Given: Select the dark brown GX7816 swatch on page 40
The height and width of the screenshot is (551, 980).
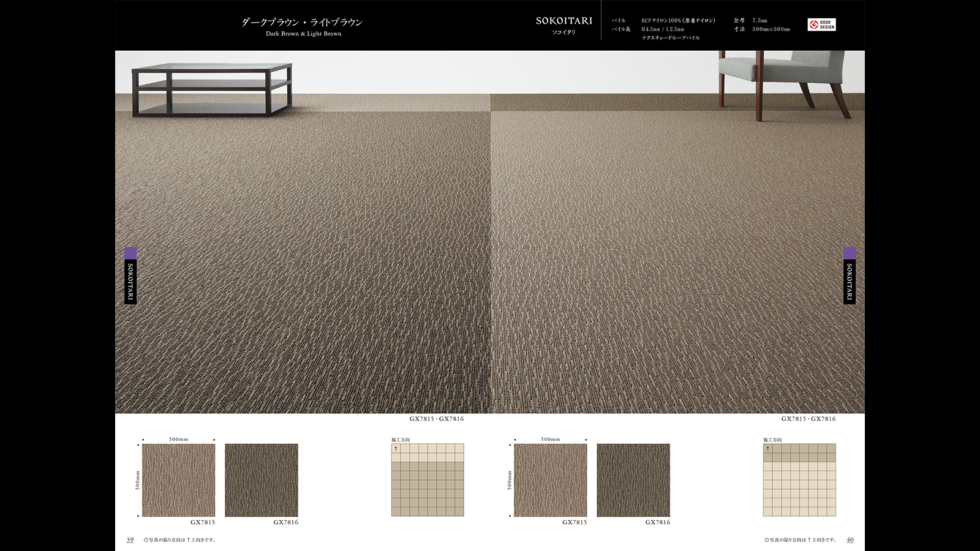Looking at the screenshot, I should [x=633, y=480].
